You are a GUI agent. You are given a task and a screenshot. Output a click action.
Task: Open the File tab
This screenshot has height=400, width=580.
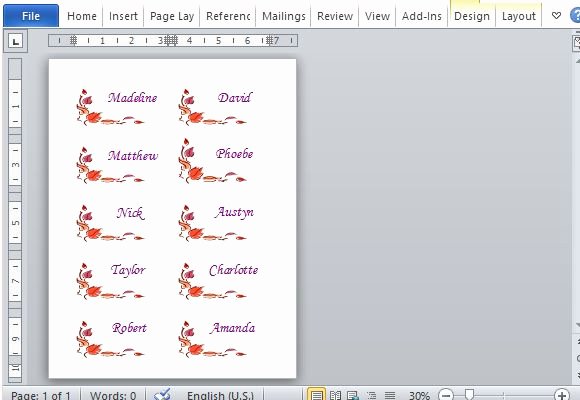[31, 16]
